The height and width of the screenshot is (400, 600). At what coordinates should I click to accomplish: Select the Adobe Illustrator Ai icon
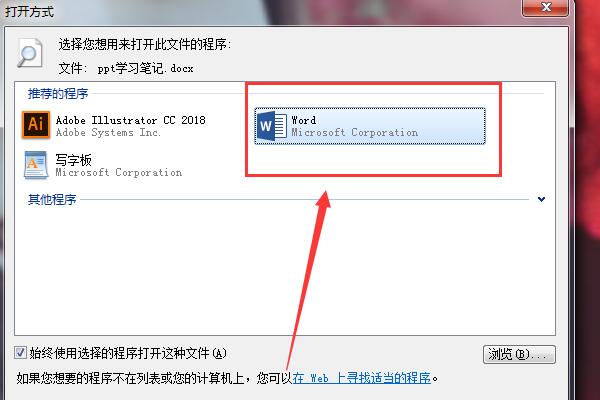tap(36, 125)
